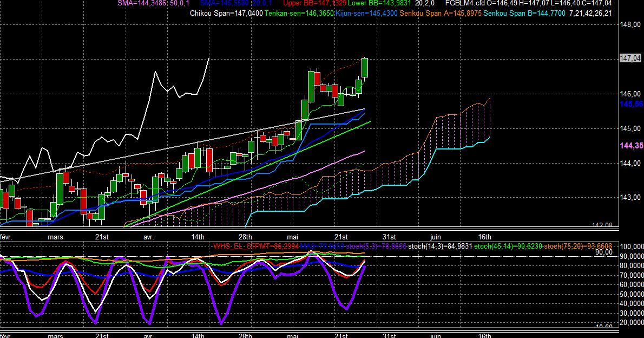Click the blue 145,56 price marker
644x338 pixels.
pyautogui.click(x=631, y=104)
